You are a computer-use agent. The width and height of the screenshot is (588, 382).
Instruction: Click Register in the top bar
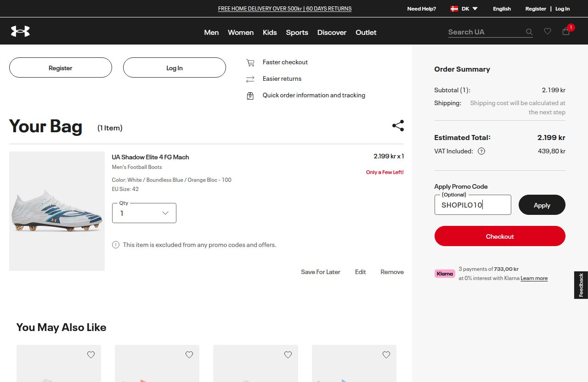click(x=536, y=9)
